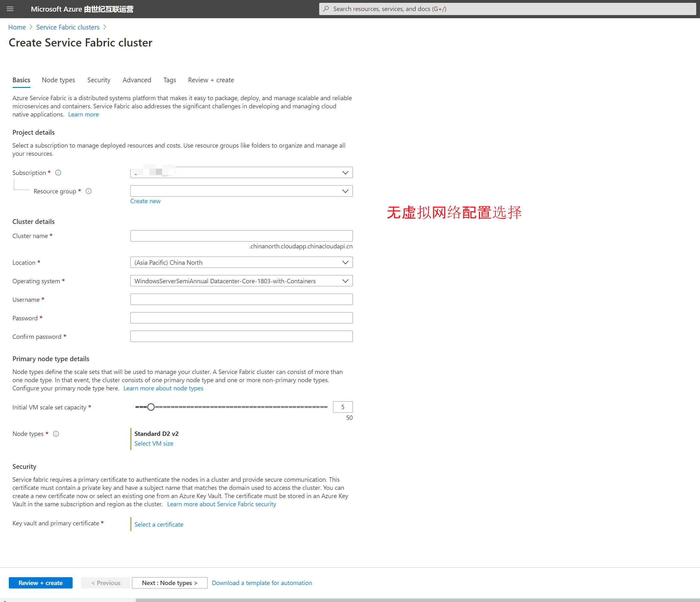Go to the Advanced tab
The height and width of the screenshot is (602, 700).
[137, 80]
